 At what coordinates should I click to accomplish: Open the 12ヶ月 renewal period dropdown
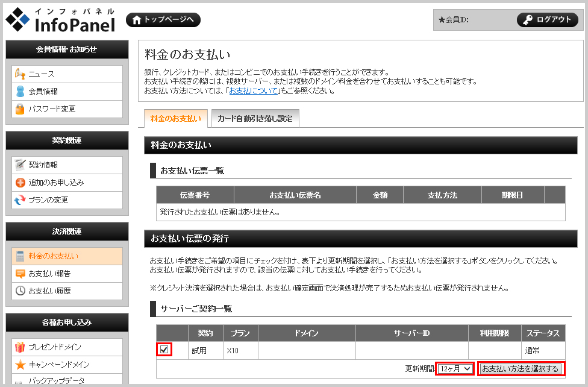coord(455,368)
